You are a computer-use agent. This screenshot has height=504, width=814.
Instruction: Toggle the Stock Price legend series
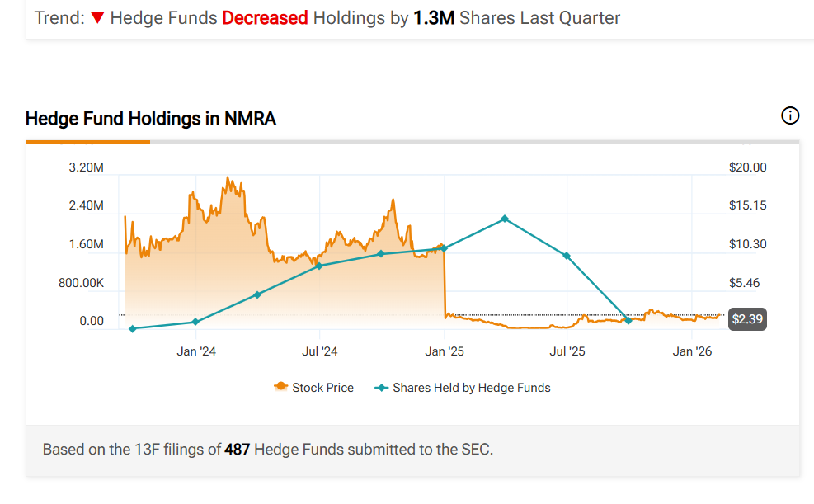[314, 388]
